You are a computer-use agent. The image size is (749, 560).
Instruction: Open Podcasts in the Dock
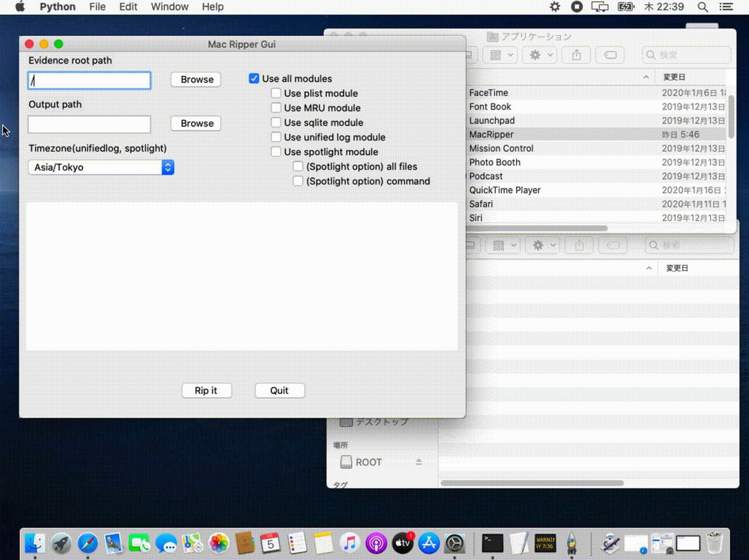[376, 543]
